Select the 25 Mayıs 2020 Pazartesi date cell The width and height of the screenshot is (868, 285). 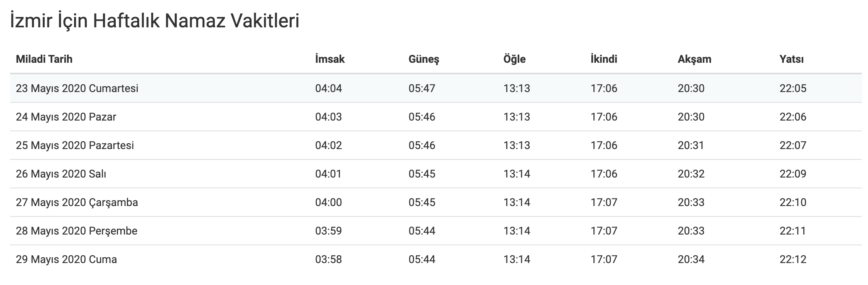[75, 146]
